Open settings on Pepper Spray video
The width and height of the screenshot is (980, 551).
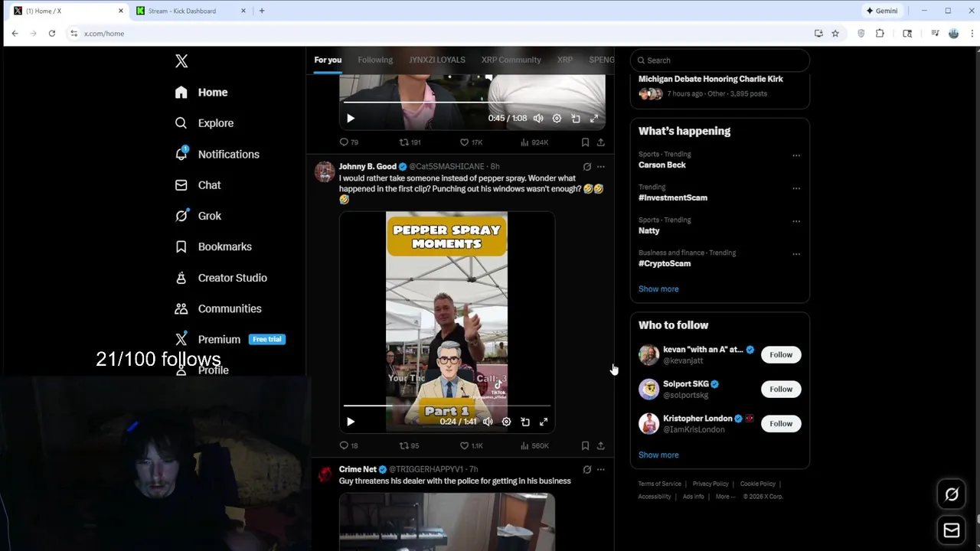[x=506, y=422]
